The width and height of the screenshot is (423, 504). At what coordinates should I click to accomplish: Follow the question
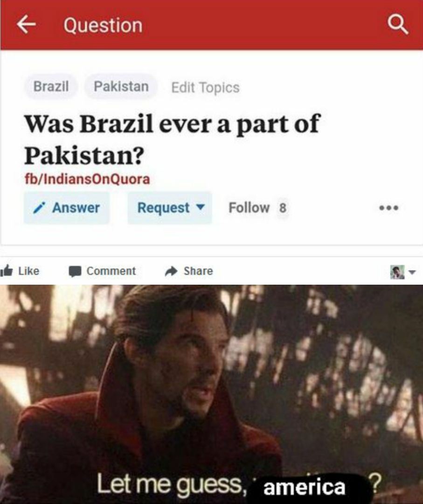point(249,208)
